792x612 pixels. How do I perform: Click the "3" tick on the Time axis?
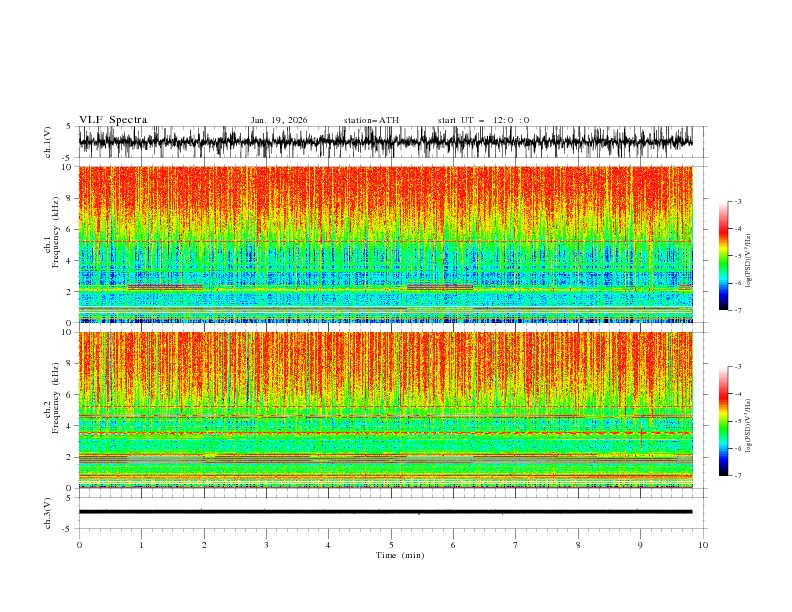(266, 545)
